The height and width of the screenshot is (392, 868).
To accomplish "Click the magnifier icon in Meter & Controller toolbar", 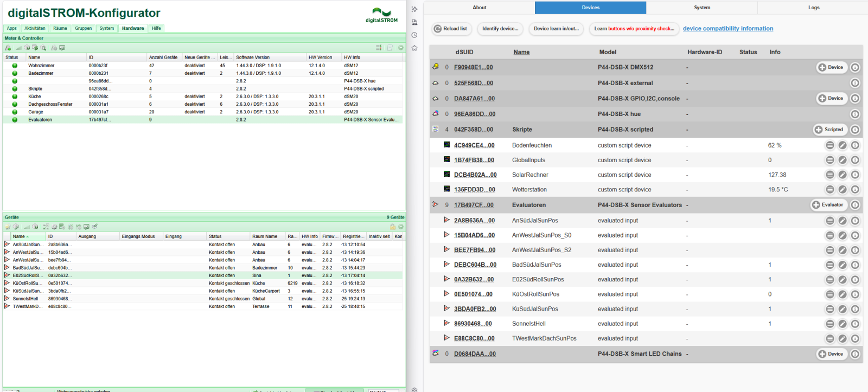I will [x=44, y=48].
